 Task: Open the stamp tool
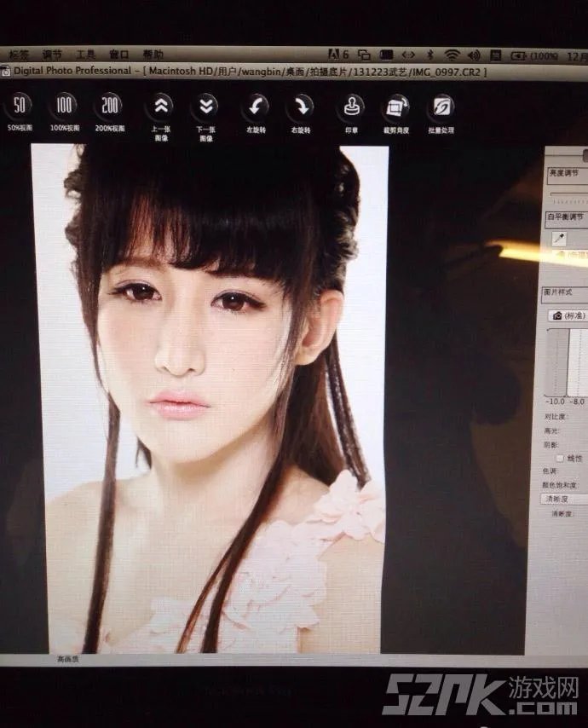pyautogui.click(x=353, y=107)
